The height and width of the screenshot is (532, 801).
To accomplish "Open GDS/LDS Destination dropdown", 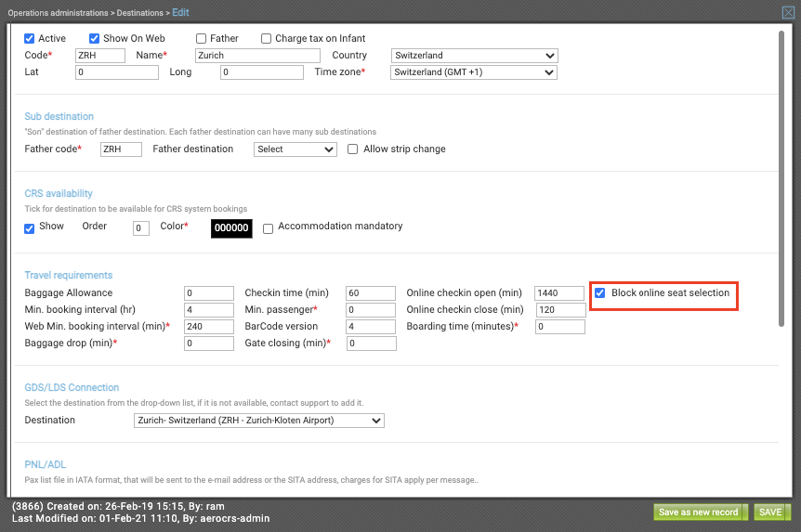I will pos(259,421).
